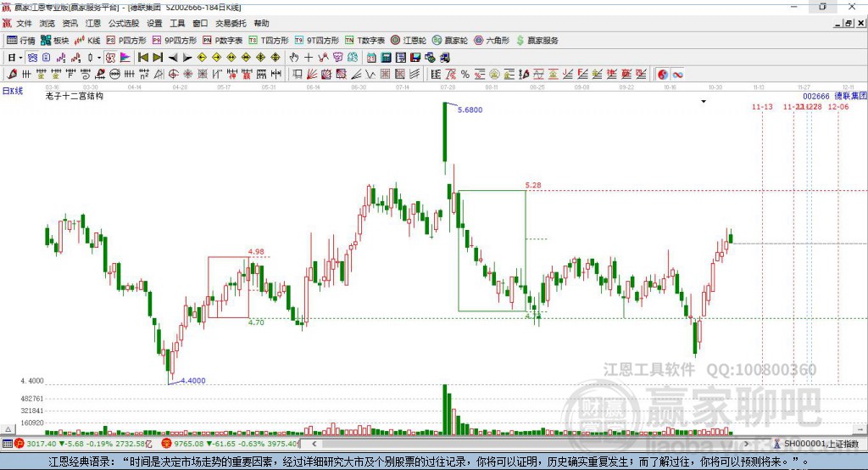The height and width of the screenshot is (470, 868).
Task: Open the 帮助 menu
Action: pos(261,23)
